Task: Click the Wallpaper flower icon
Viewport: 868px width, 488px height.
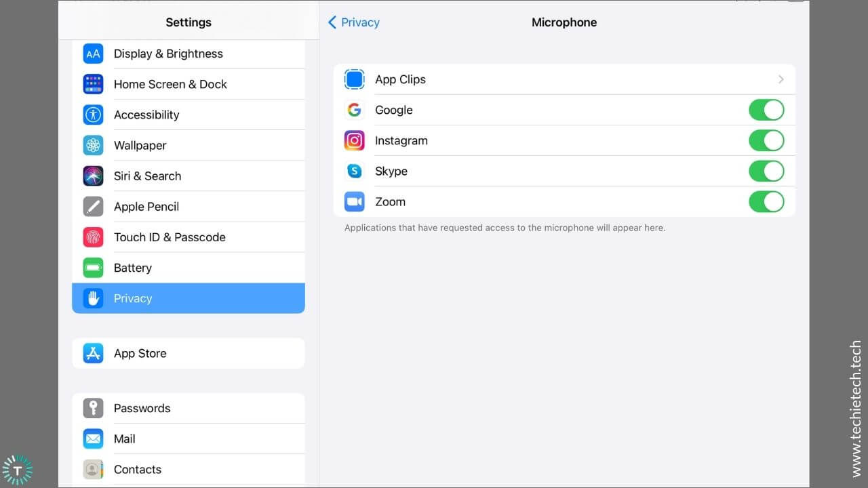Action: click(x=93, y=145)
